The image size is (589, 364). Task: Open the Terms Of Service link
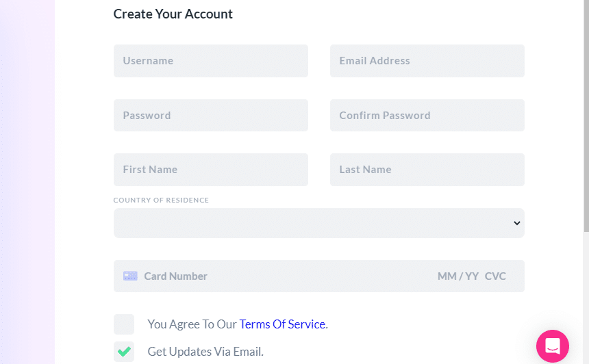(x=282, y=324)
